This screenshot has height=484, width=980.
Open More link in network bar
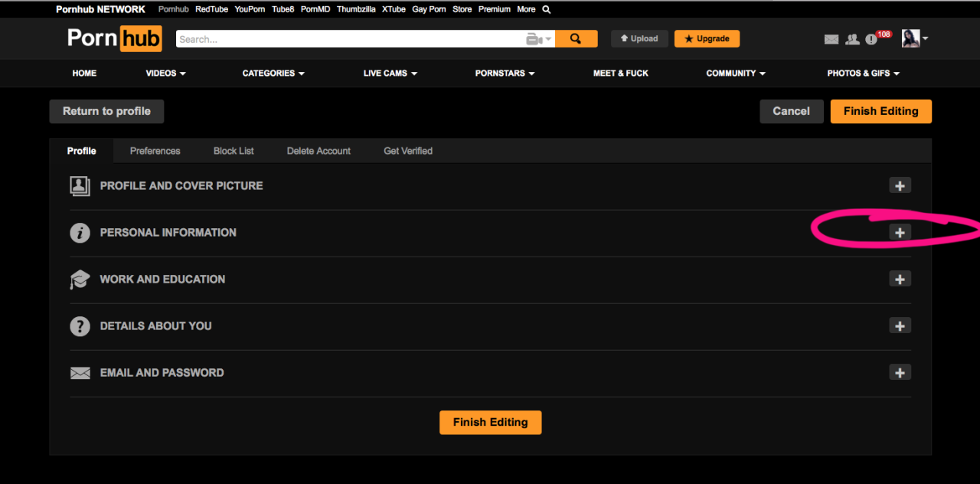(x=526, y=9)
